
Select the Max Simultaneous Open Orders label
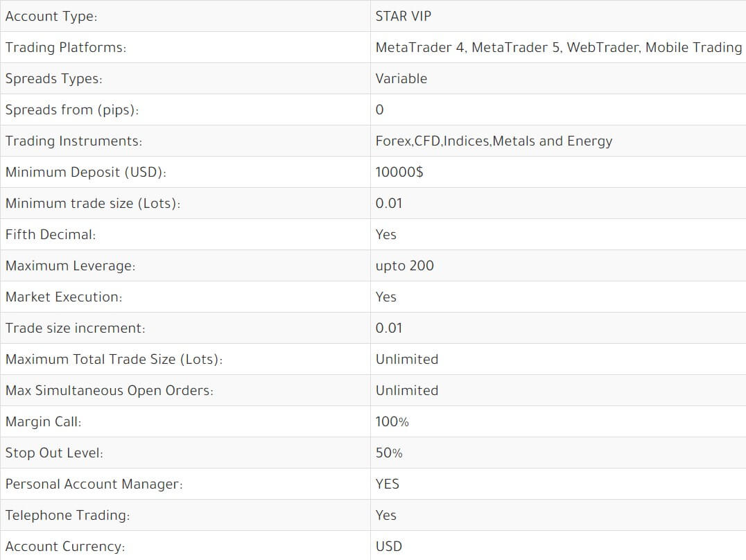110,391
